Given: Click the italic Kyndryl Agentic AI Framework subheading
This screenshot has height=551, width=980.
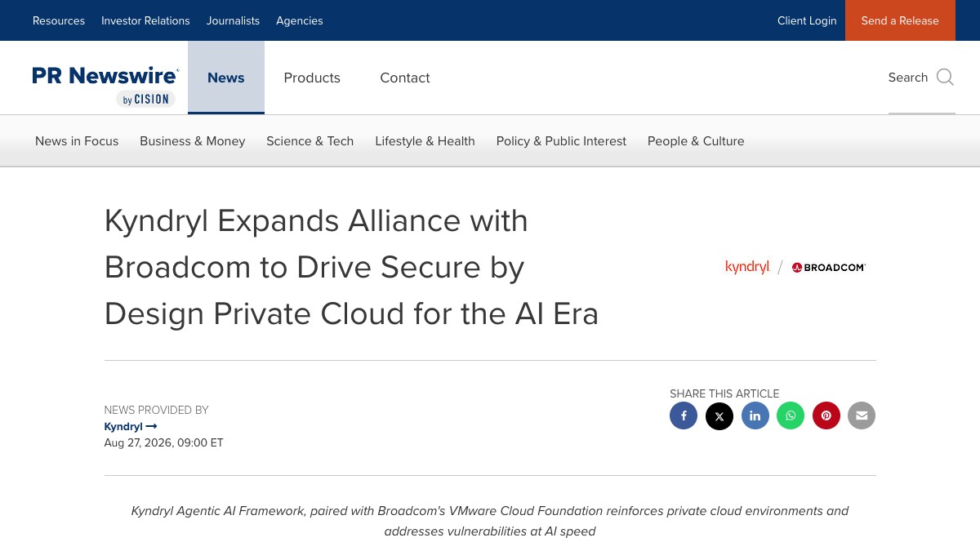Looking at the screenshot, I should (490, 521).
